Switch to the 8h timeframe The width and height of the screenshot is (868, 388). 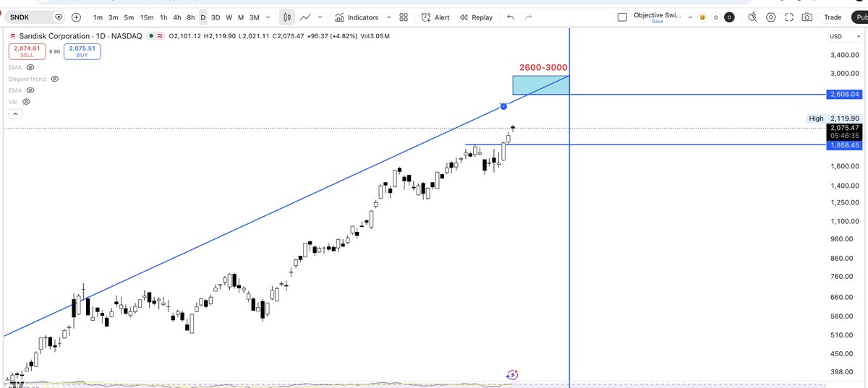[190, 17]
